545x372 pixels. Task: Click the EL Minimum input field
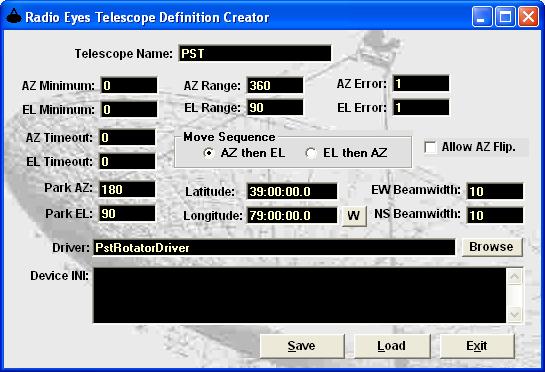click(129, 110)
